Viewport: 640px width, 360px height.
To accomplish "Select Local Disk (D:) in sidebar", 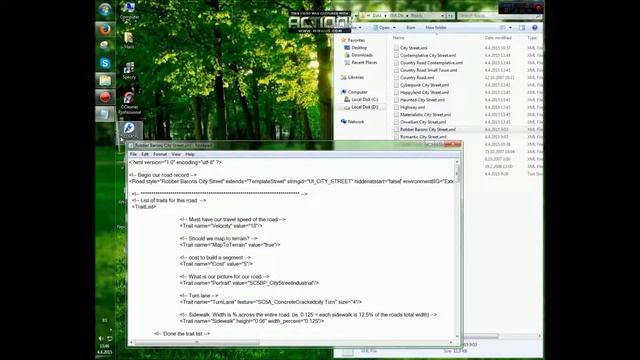I will click(x=364, y=107).
